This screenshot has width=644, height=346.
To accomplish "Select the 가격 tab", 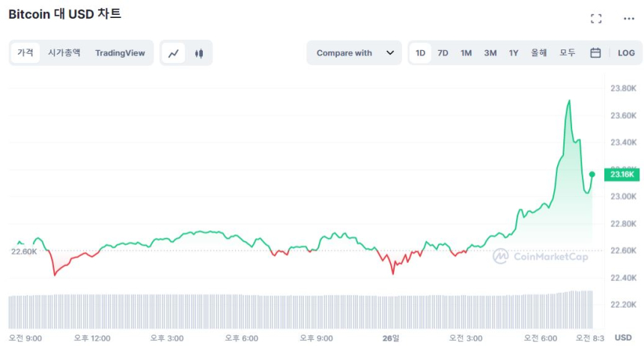I will click(x=25, y=53).
